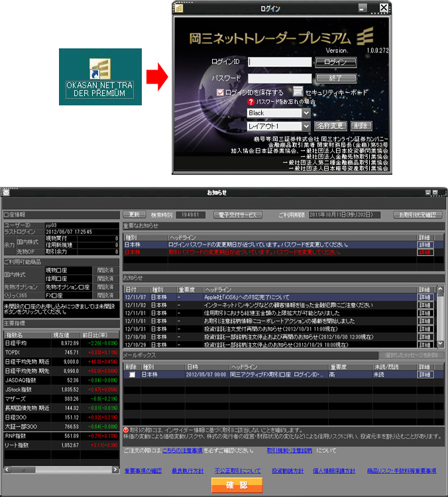Screen dimensions: 448x497
Task: Open the 重要事項の確認 link
Action: click(x=143, y=471)
